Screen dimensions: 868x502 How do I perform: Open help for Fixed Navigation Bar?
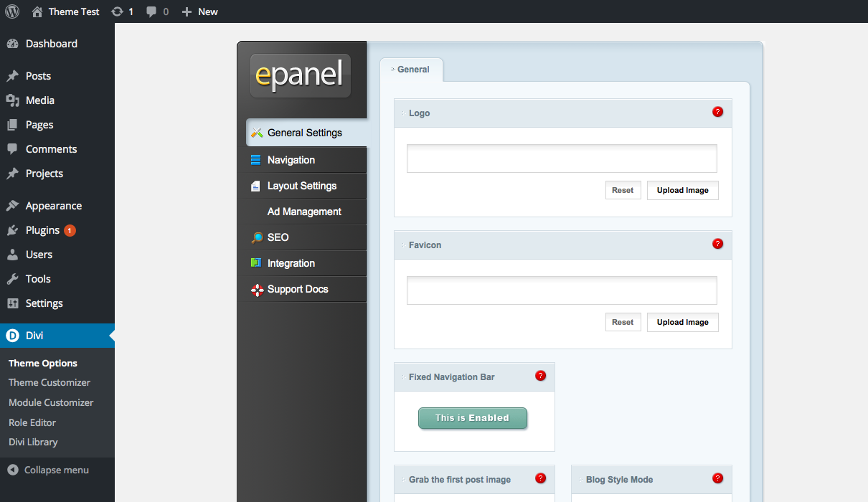(x=541, y=376)
